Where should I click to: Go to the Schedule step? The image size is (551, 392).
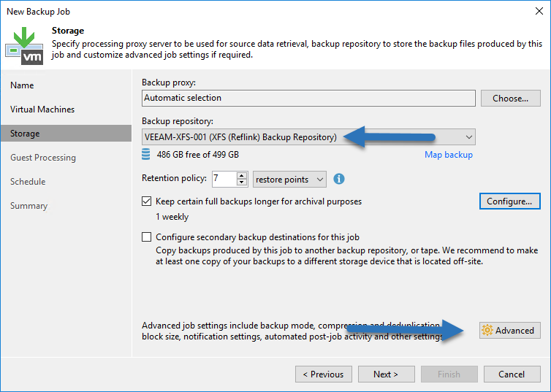point(28,182)
